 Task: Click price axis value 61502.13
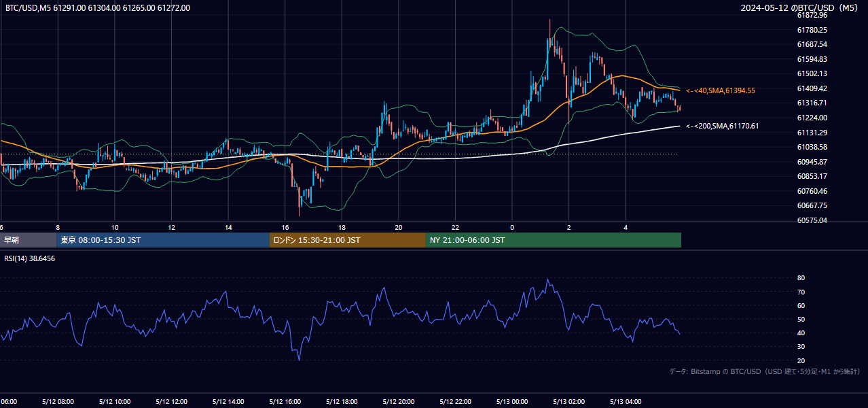812,73
